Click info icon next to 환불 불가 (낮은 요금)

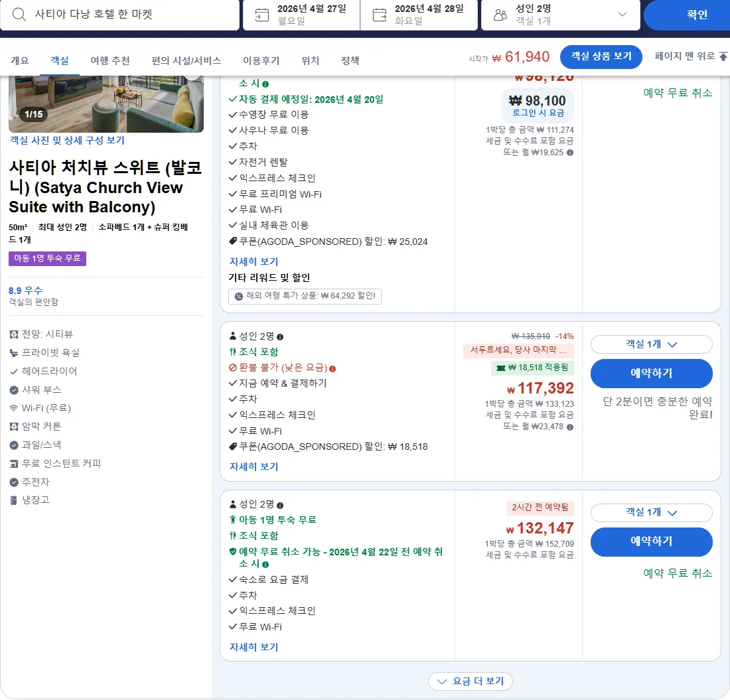pos(332,369)
